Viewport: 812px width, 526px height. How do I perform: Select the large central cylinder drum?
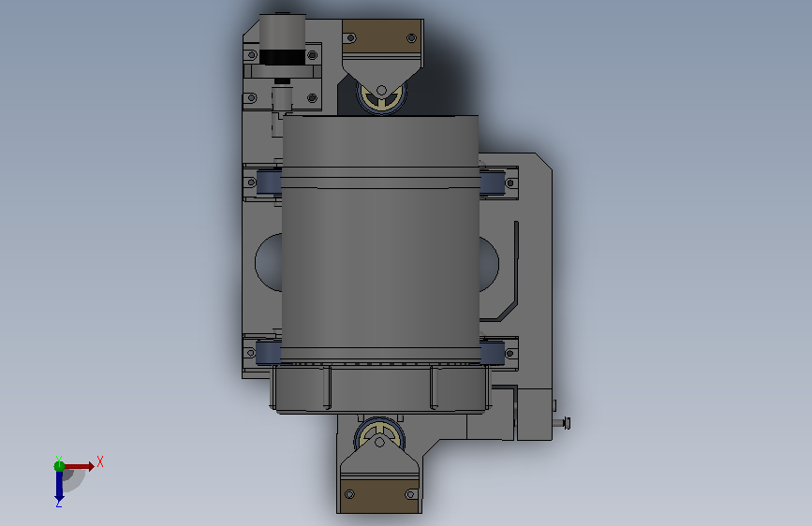coord(380,238)
